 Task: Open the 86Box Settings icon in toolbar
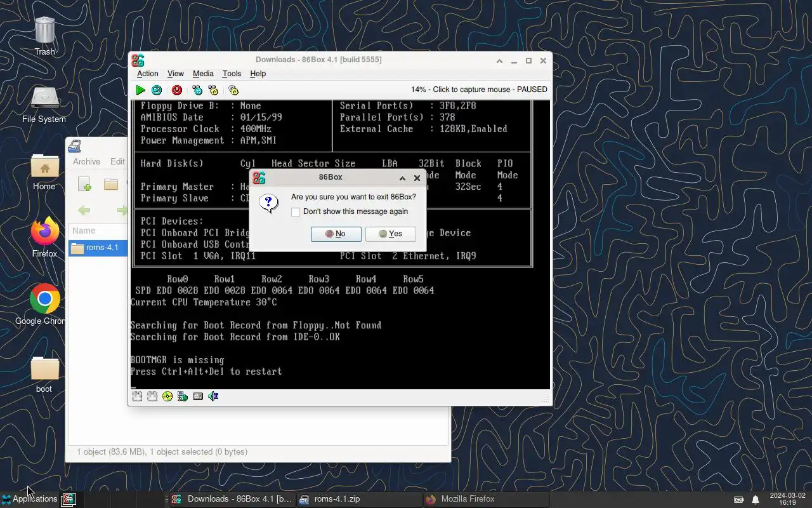click(233, 90)
